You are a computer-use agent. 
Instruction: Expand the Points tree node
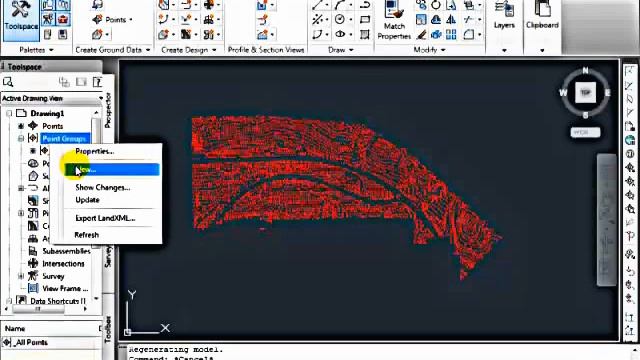coord(21,126)
